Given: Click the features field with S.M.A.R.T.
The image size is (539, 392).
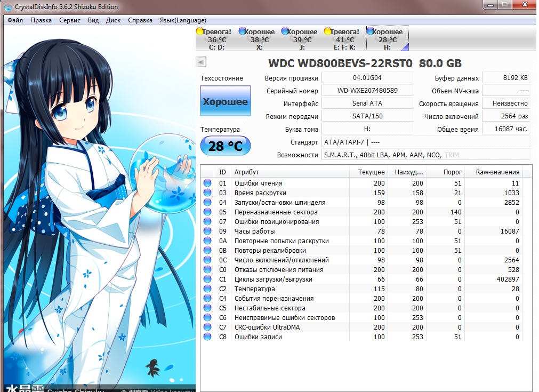Looking at the screenshot, I should click(x=426, y=155).
